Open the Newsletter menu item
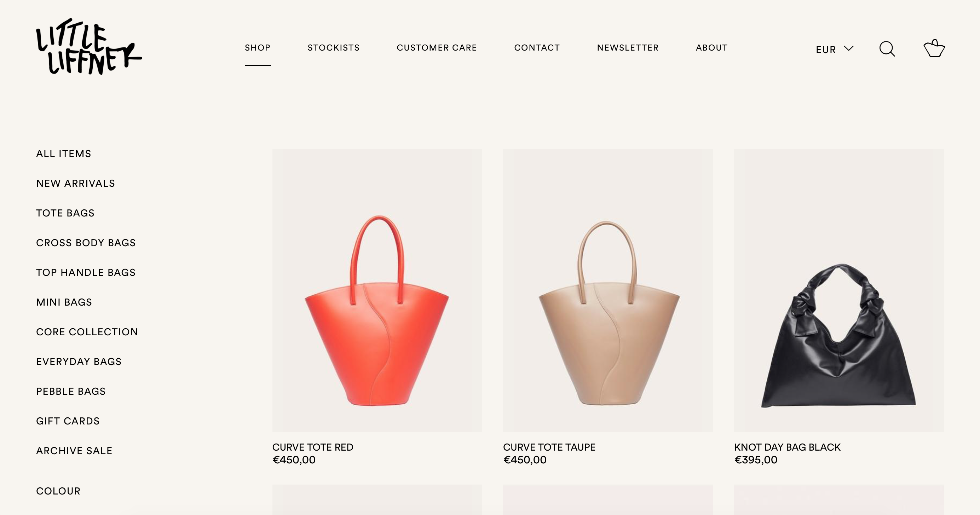 (x=628, y=47)
